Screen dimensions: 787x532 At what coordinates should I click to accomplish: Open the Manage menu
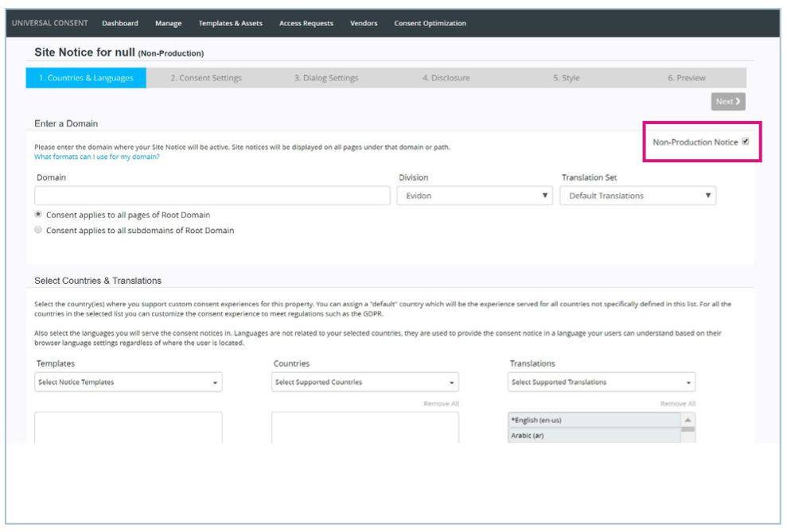point(168,23)
